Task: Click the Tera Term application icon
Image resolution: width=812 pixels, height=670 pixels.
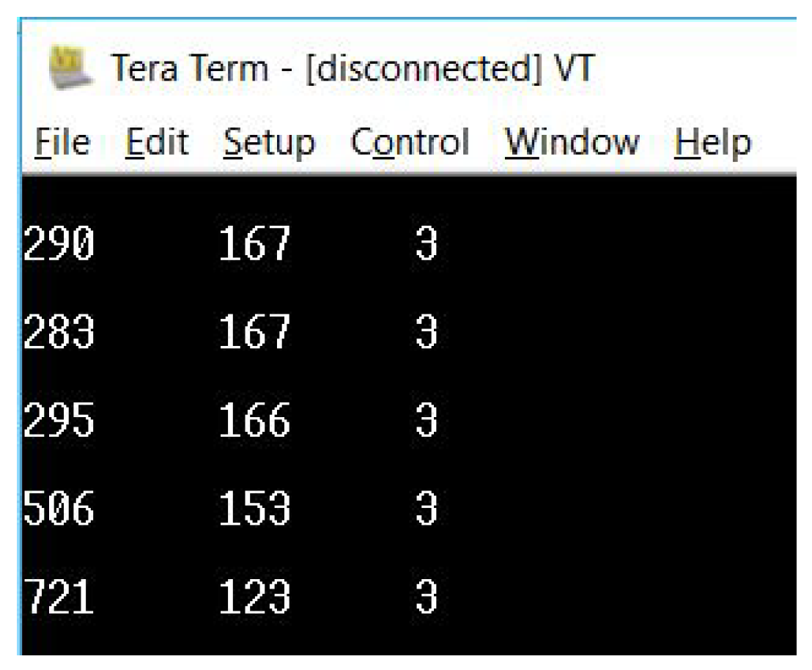Action: [71, 68]
